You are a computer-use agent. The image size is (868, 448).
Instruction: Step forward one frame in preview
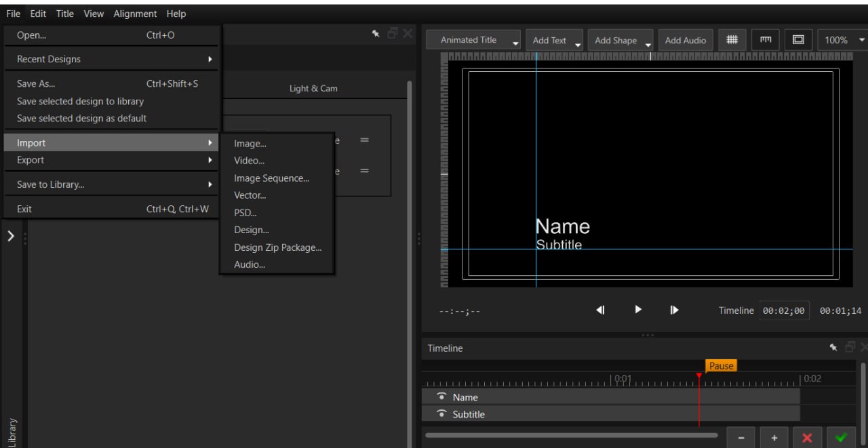pyautogui.click(x=674, y=310)
